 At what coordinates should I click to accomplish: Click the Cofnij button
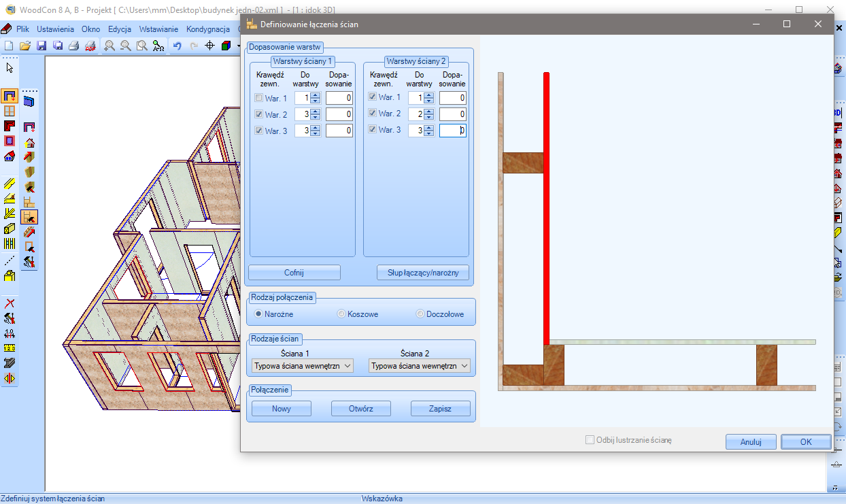point(294,273)
